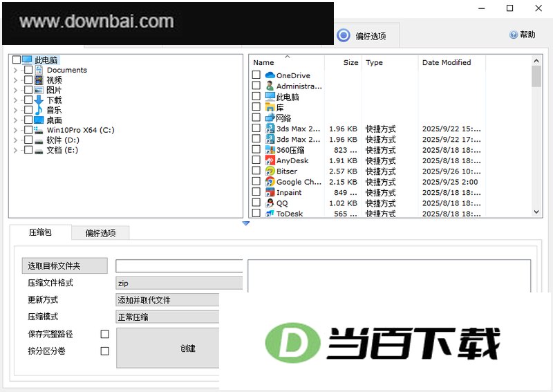Check the root 此电脑 tree checkbox
The height and width of the screenshot is (392, 553).
point(16,59)
